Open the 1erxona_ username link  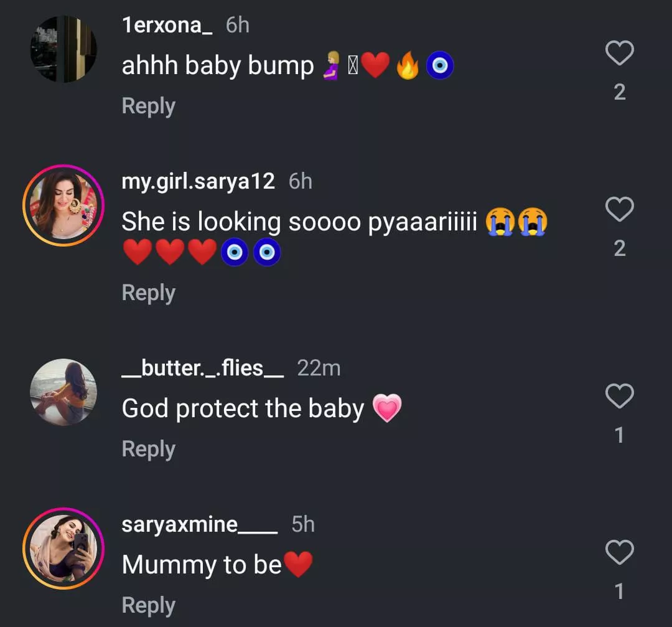coord(167,26)
